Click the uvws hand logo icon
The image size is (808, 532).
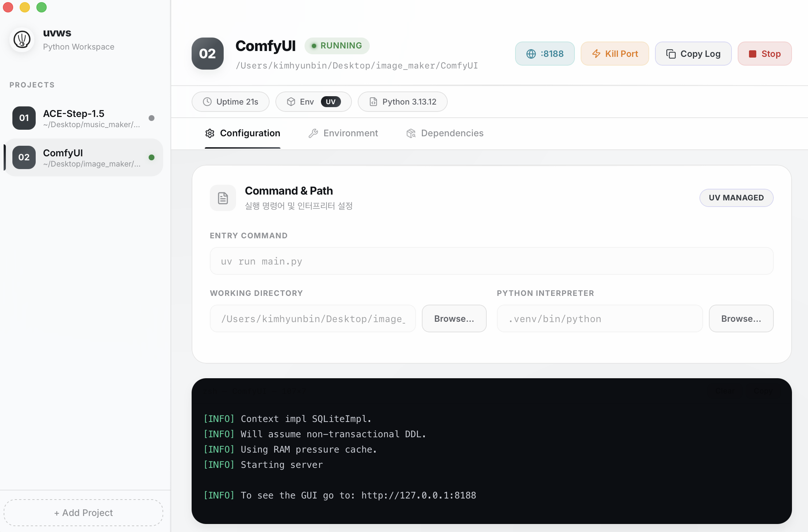(22, 39)
